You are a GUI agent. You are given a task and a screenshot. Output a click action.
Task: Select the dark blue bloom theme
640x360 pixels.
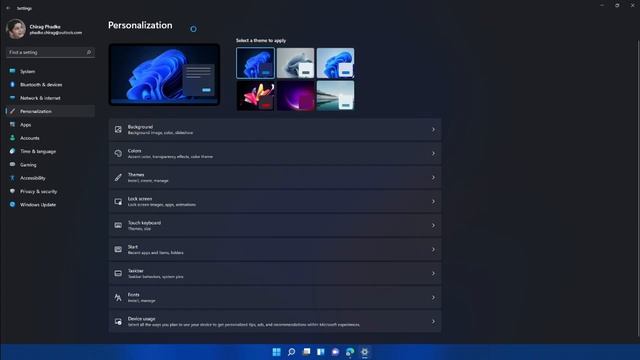click(256, 63)
